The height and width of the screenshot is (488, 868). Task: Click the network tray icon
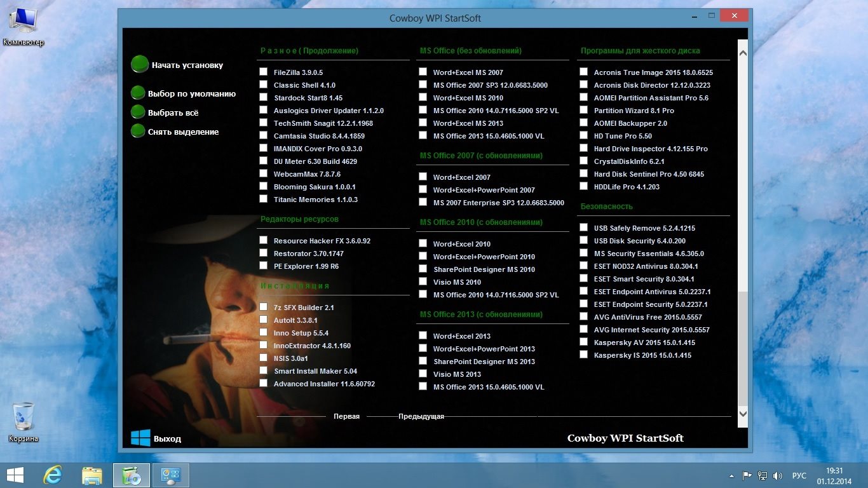click(762, 475)
